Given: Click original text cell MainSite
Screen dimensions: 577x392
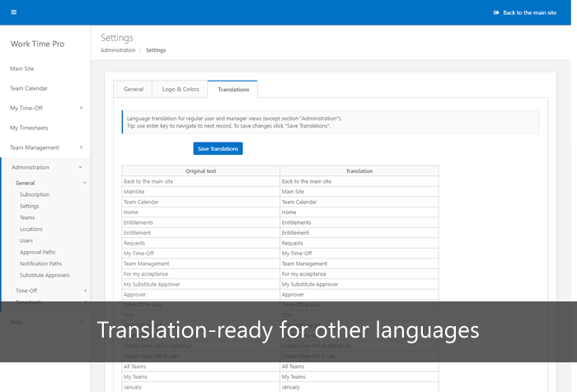Looking at the screenshot, I should tap(201, 192).
